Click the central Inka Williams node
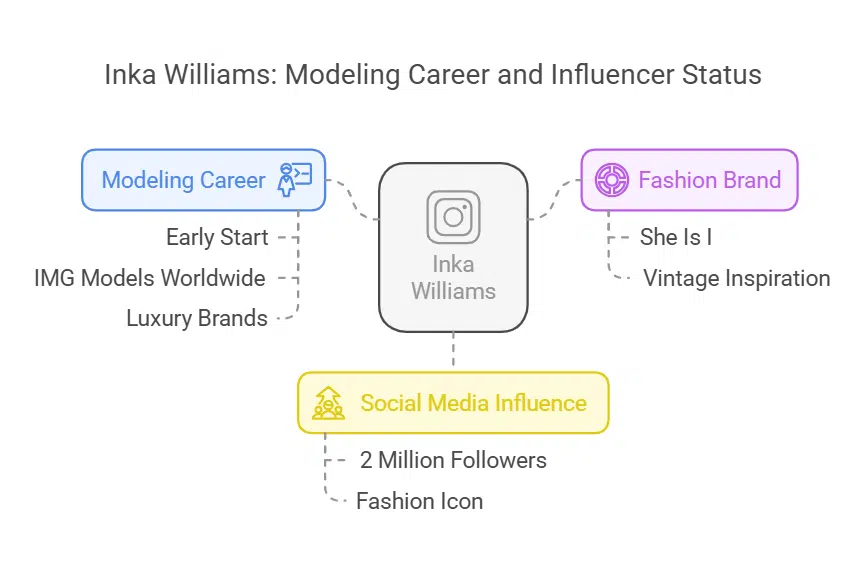The height and width of the screenshot is (570, 867). [x=453, y=247]
